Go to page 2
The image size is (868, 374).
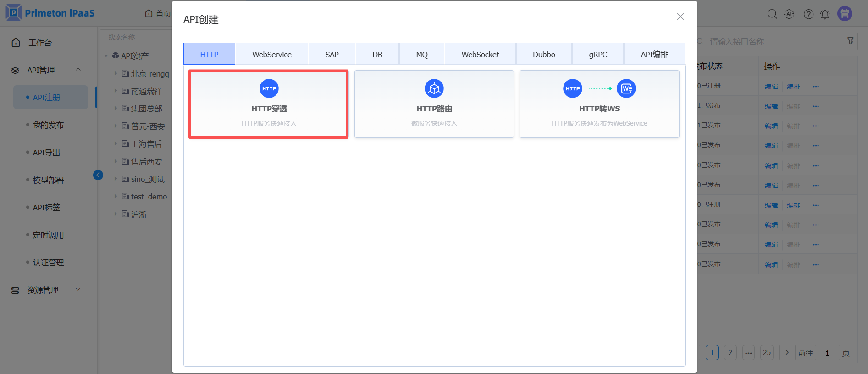point(730,352)
